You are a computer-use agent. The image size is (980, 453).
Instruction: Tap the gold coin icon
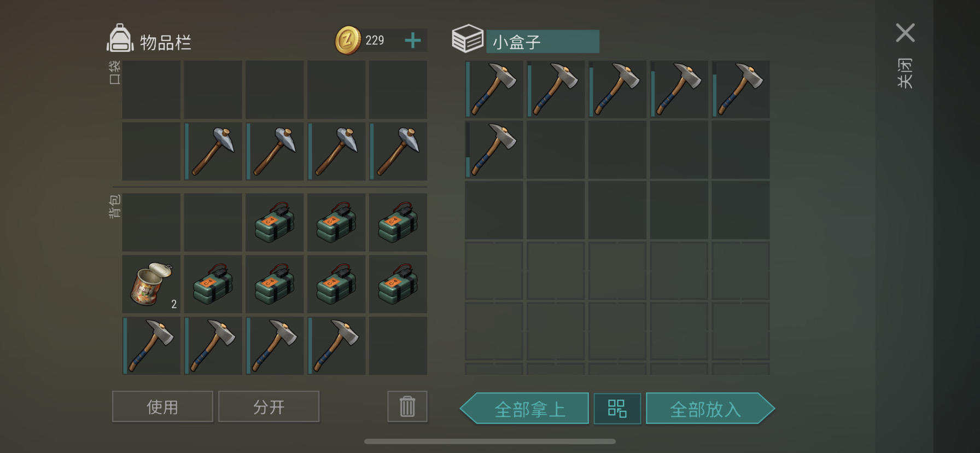(x=348, y=40)
